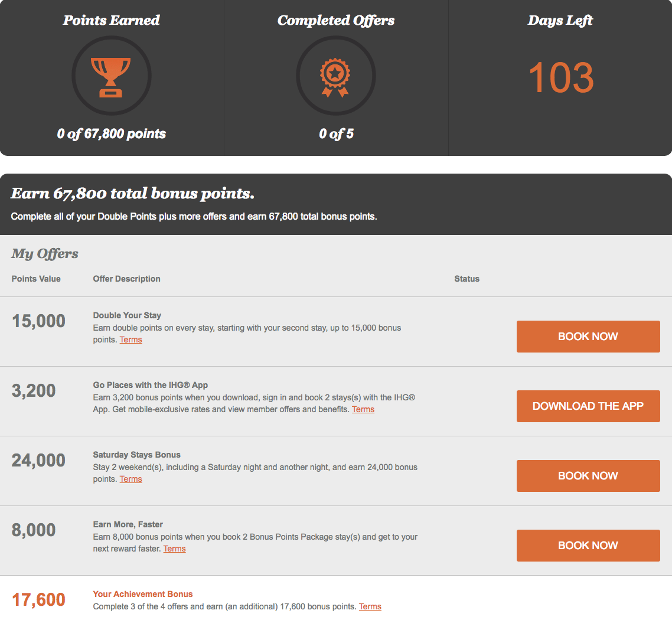Click the 0 of 5 completed offers text
The image size is (672, 633).
tap(336, 133)
